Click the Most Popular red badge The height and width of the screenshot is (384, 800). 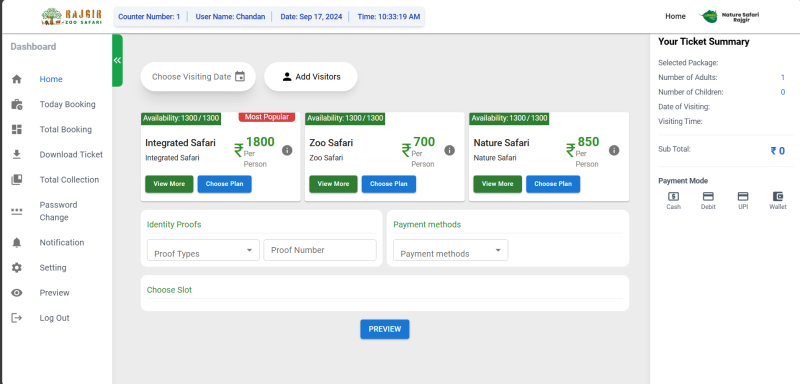tap(267, 117)
